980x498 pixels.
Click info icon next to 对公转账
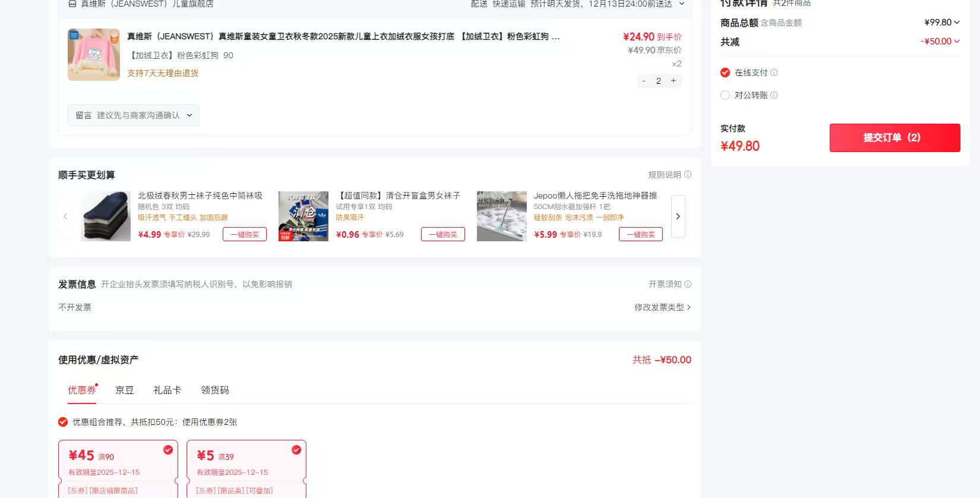774,95
